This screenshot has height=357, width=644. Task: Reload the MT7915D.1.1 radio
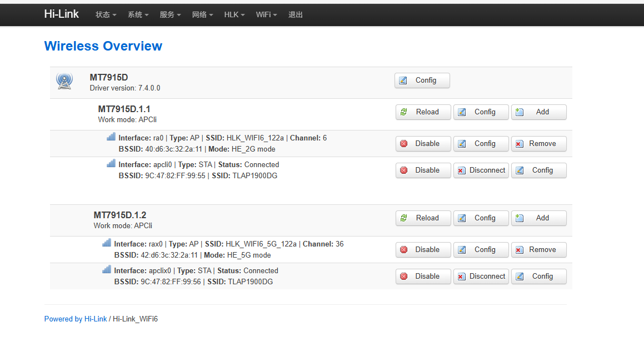[x=423, y=112]
